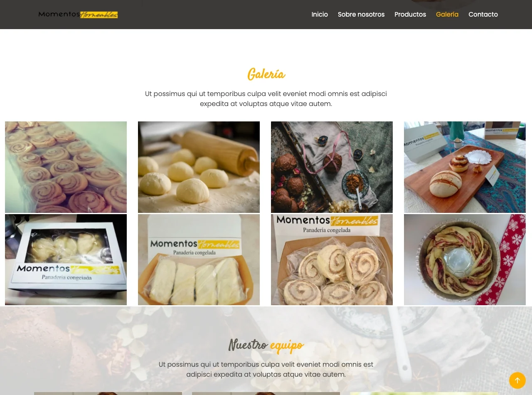Click the Galería section heading
Screen dimensions: 532x395
click(266, 75)
